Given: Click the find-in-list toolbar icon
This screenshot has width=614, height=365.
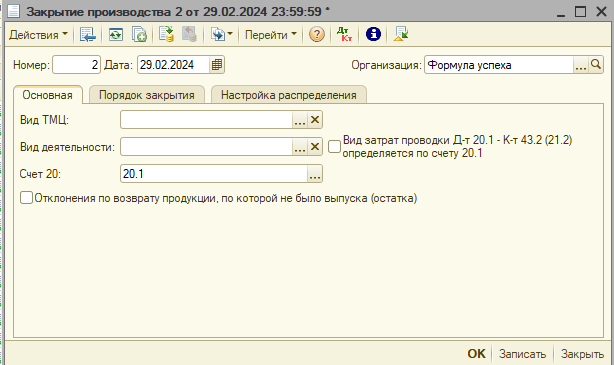Looking at the screenshot, I should pyautogui.click(x=88, y=34).
